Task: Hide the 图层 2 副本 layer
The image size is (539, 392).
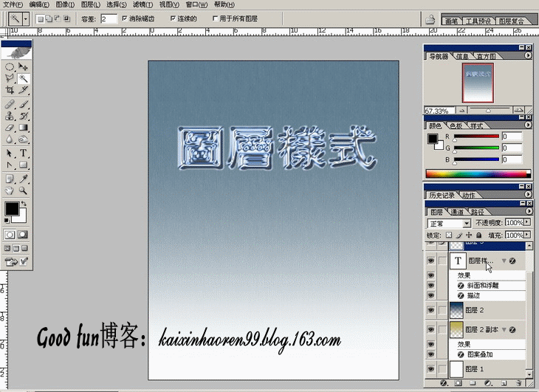Action: coord(430,329)
